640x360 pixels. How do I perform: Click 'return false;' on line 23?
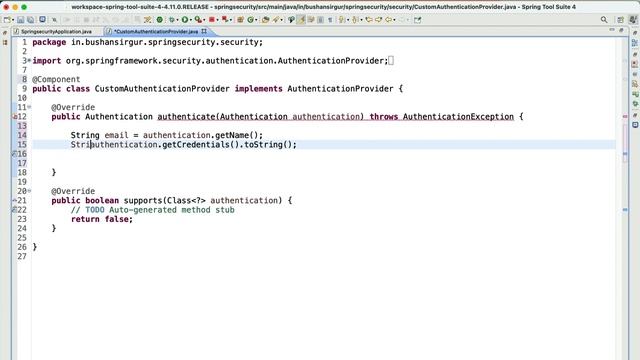tap(102, 219)
